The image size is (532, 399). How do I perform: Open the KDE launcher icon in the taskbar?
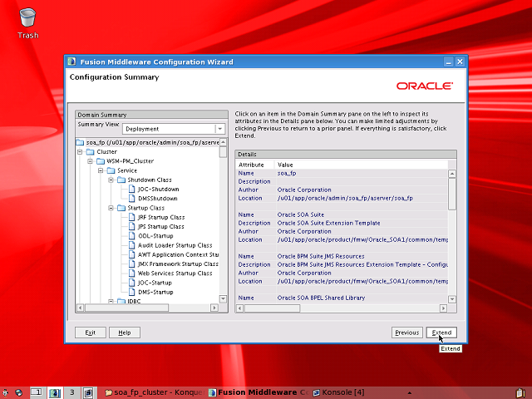tap(6, 392)
